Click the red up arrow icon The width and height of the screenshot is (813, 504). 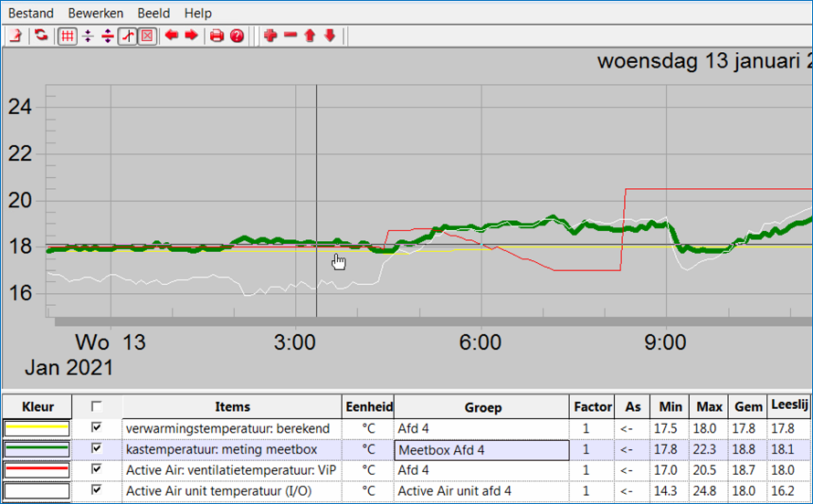310,36
